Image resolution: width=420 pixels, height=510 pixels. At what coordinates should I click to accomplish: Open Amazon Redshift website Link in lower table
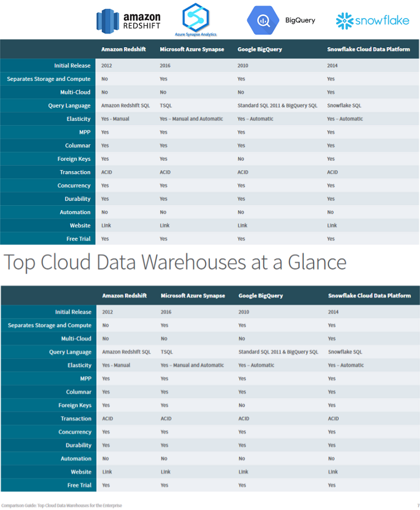(107, 472)
